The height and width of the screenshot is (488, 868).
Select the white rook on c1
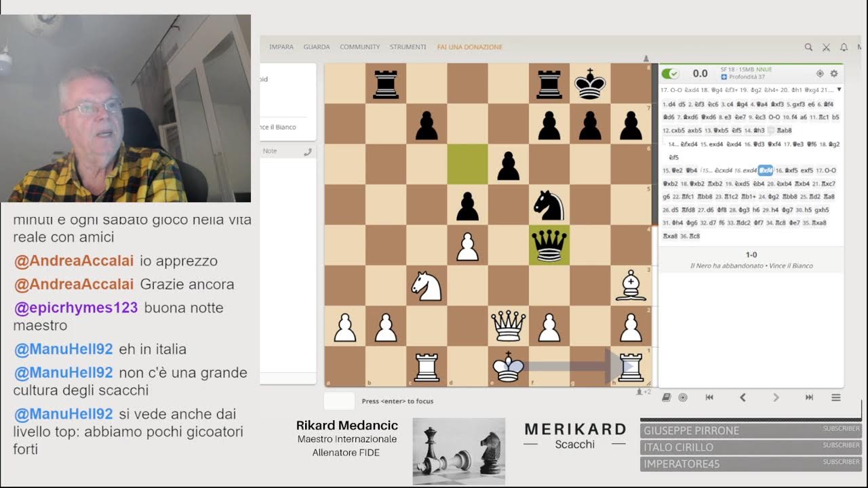427,367
